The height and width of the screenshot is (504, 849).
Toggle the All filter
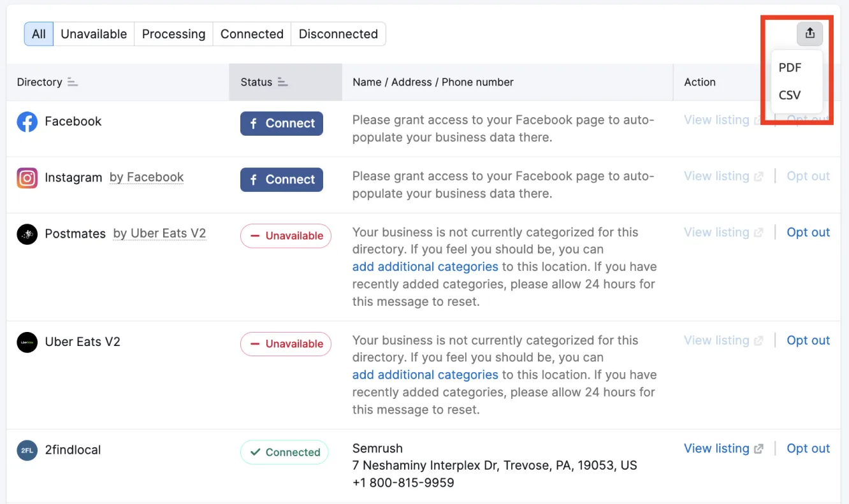point(38,34)
